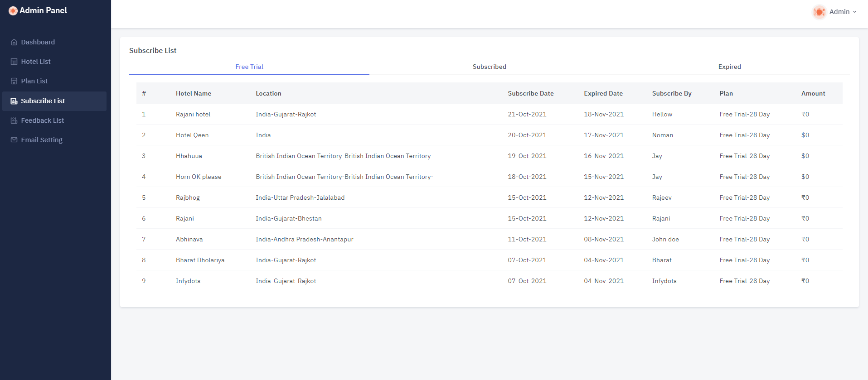
Task: Switch to the Subscribed tab
Action: point(490,67)
